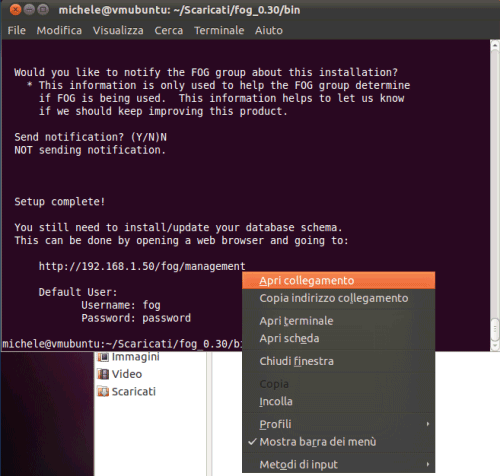Click the 'Username: fog' line

click(121, 305)
